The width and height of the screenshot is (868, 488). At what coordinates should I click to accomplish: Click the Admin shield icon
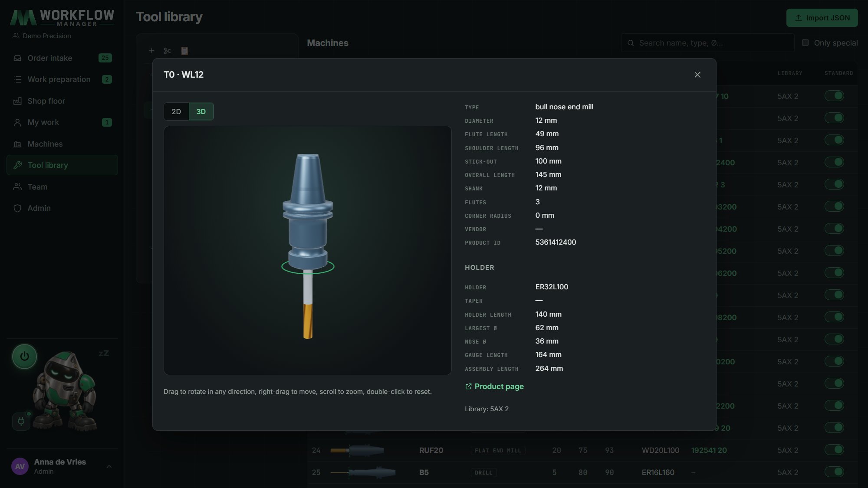(x=17, y=208)
